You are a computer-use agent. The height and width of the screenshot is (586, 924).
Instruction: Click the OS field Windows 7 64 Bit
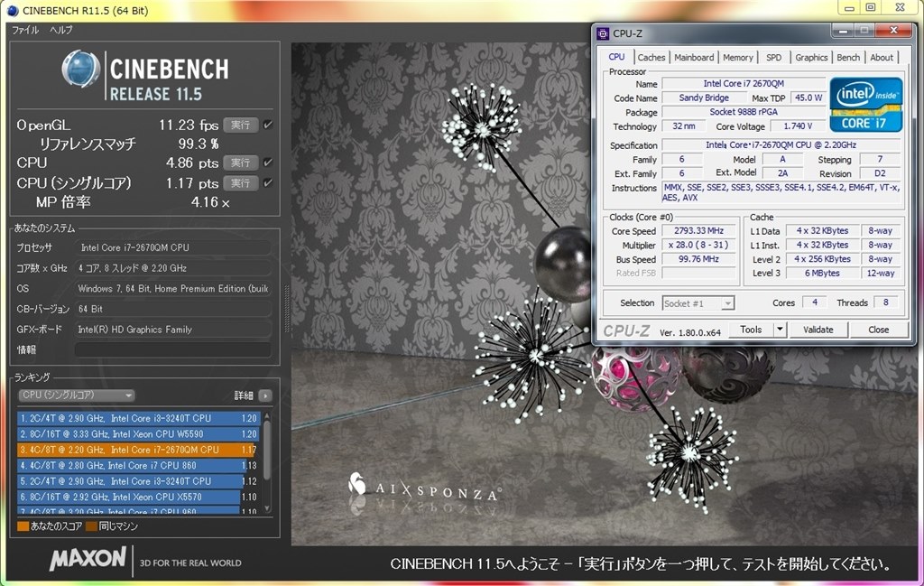172,288
